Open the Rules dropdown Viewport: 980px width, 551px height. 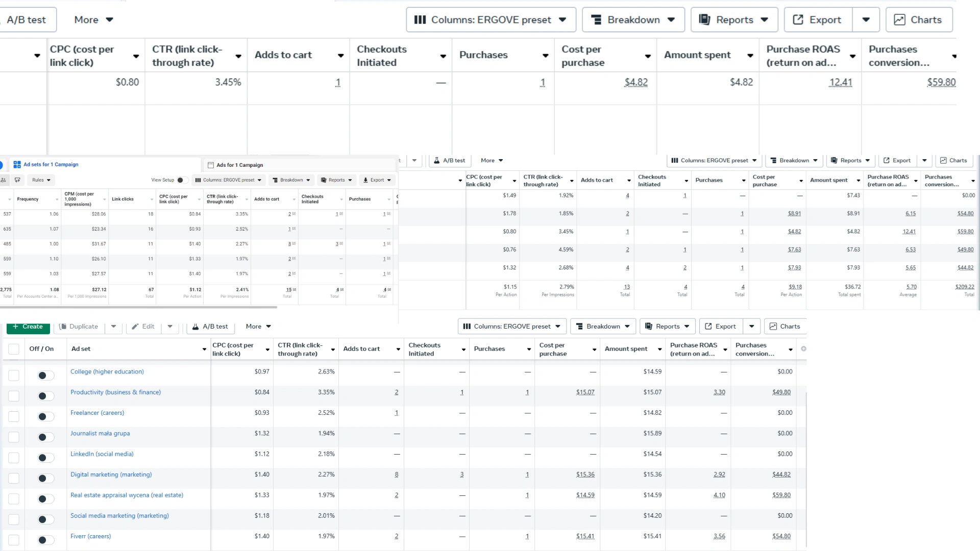tap(41, 180)
